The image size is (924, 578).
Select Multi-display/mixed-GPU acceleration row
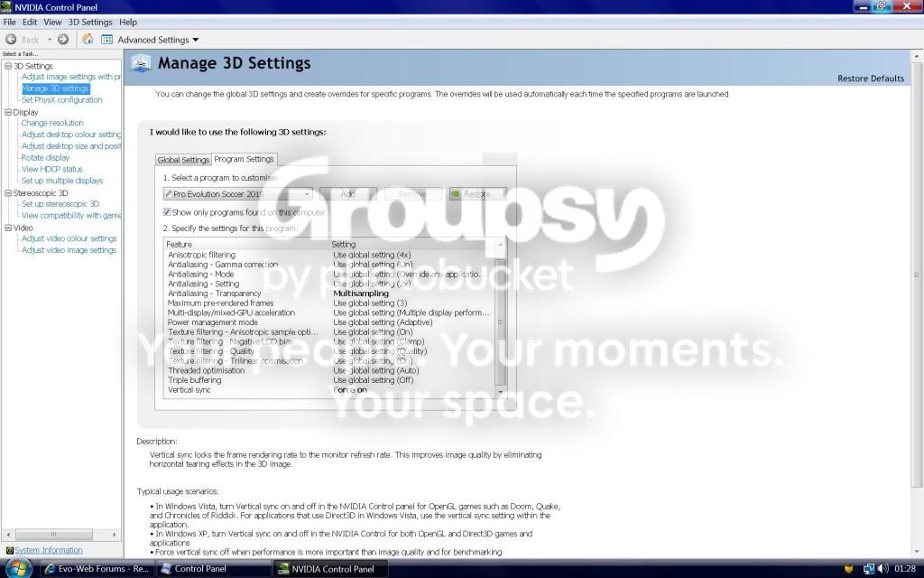pos(328,312)
